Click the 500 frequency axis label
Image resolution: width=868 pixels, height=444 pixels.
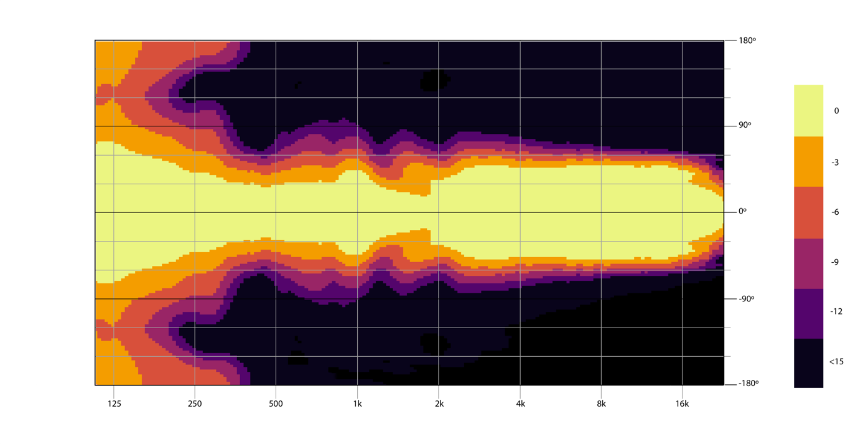(276, 404)
